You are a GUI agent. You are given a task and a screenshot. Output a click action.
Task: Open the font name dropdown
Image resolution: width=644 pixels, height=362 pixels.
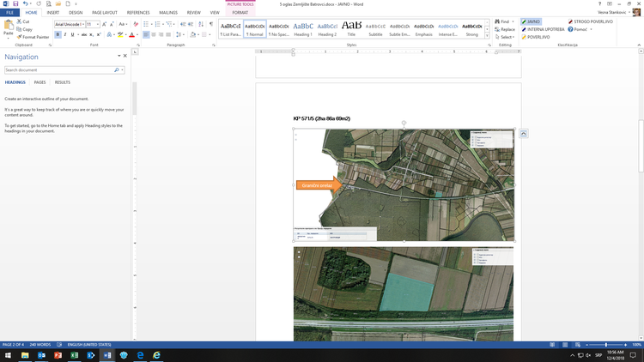click(82, 25)
